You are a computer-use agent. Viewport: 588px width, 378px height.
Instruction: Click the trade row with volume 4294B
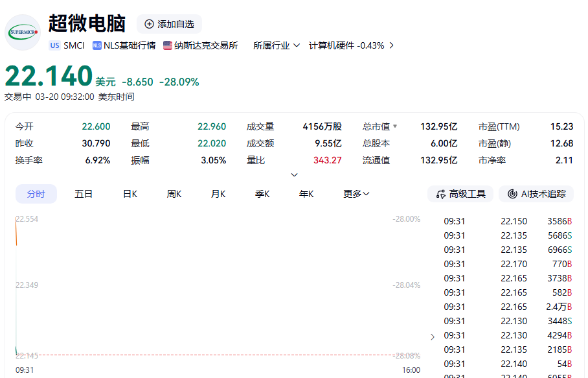pyautogui.click(x=508, y=335)
